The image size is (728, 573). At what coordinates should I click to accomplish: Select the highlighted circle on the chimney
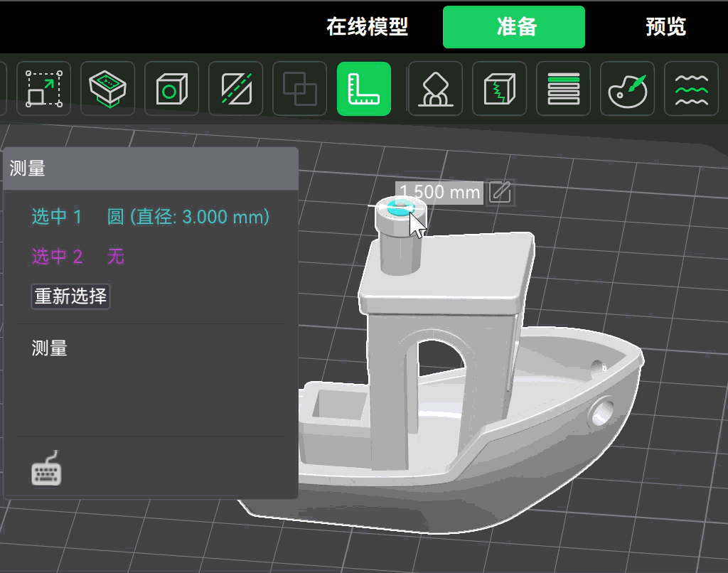(400, 208)
